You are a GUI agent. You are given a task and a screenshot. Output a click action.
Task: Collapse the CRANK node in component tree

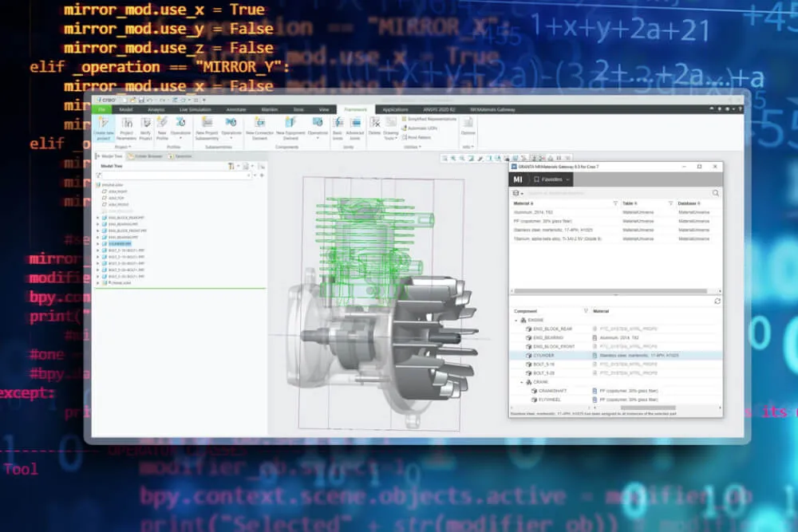coord(521,382)
